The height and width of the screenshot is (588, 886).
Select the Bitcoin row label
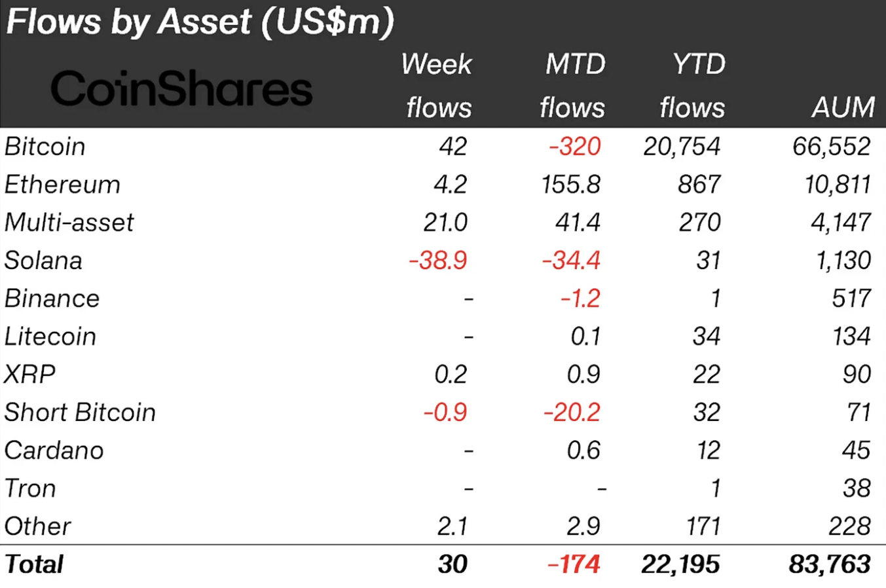[45, 147]
